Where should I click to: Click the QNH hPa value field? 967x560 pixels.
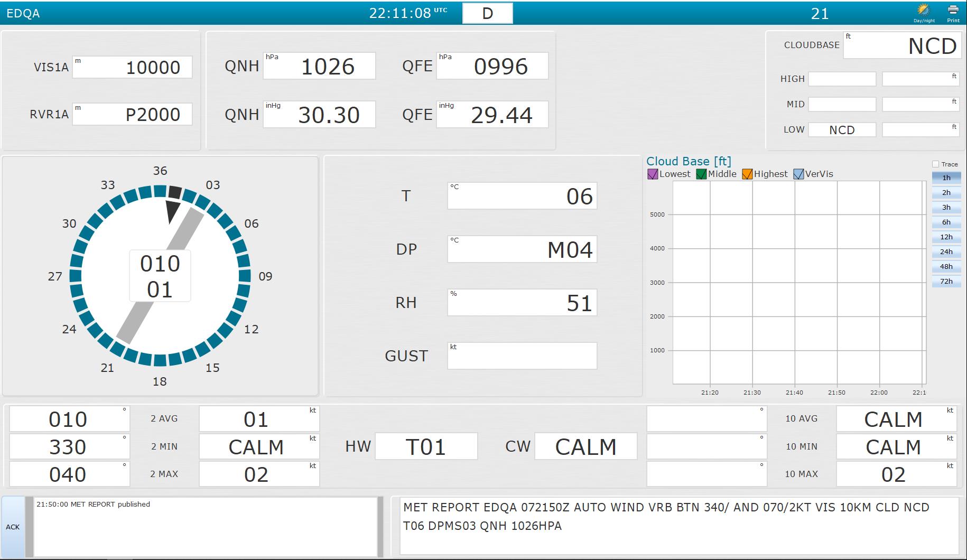point(319,66)
